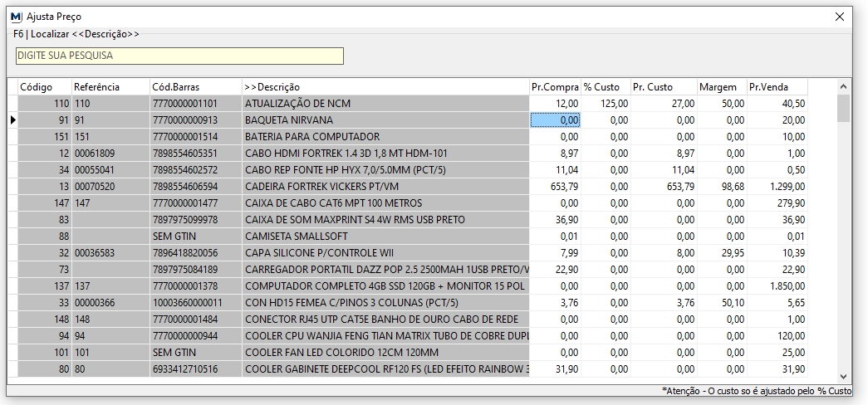Click the Ajusta Preço app icon in title bar
This screenshot has width=868, height=405.
tap(16, 17)
